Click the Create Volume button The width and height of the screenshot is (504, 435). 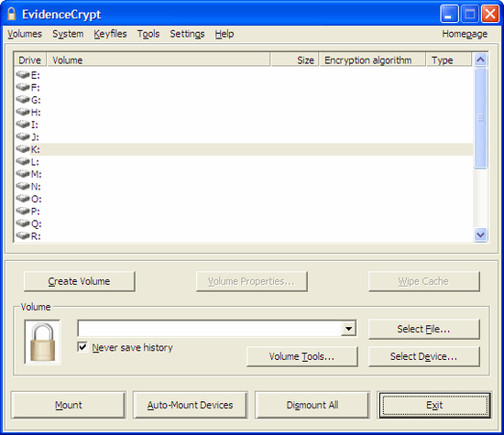coord(80,281)
